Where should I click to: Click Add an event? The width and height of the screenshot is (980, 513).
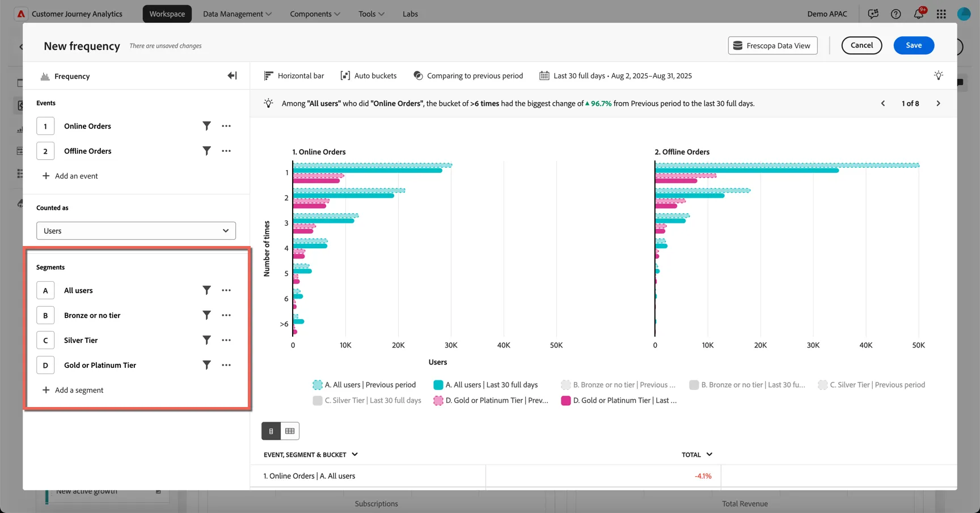coord(70,176)
